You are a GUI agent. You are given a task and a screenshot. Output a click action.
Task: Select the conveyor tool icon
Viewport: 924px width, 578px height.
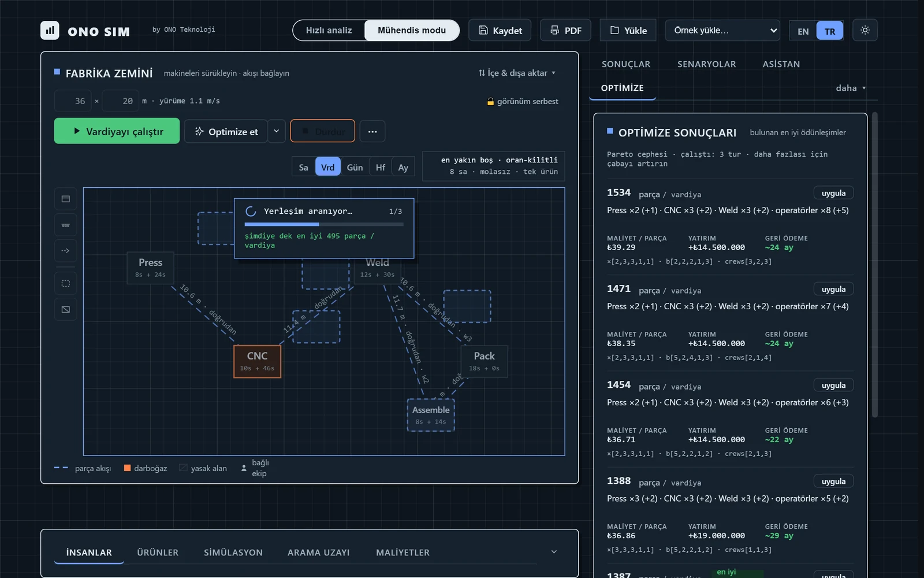click(66, 225)
